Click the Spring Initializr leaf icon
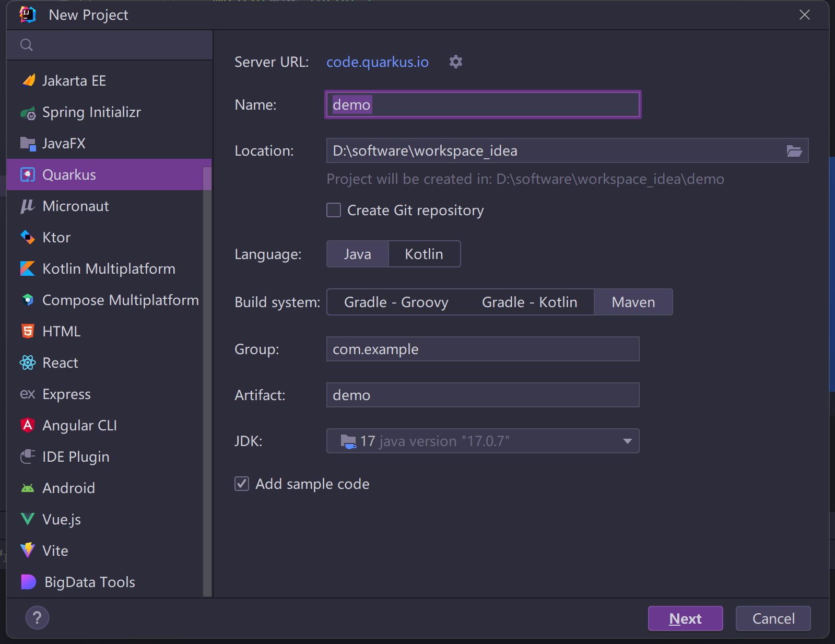Image resolution: width=835 pixels, height=644 pixels. (28, 112)
